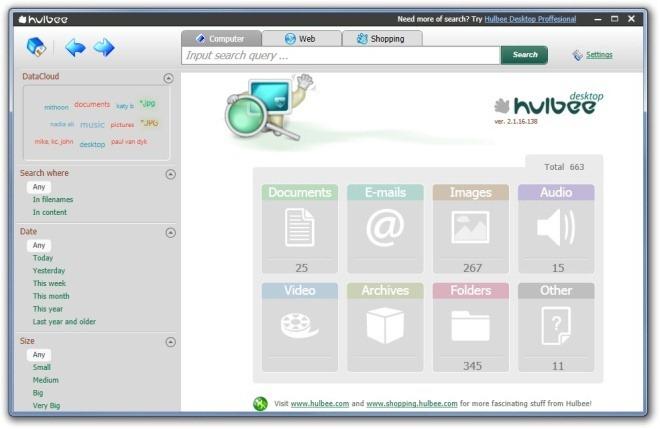Viewport: 660px width, 429px height.
Task: Select 'Medium' size filter
Action: point(45,380)
